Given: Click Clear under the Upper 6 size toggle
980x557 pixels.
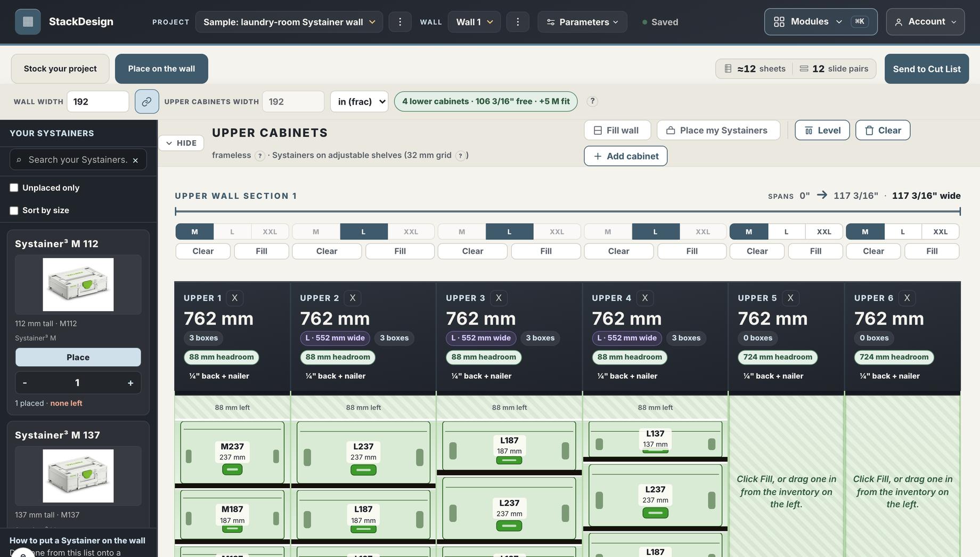Looking at the screenshot, I should point(873,251).
